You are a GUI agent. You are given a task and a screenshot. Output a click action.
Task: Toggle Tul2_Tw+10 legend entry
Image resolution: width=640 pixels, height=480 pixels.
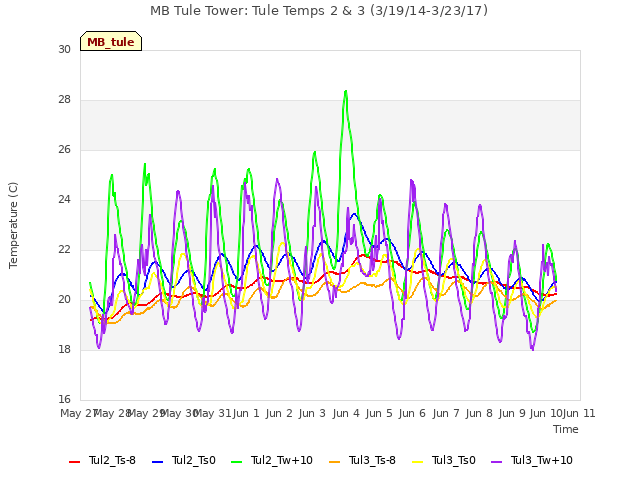[272, 460]
